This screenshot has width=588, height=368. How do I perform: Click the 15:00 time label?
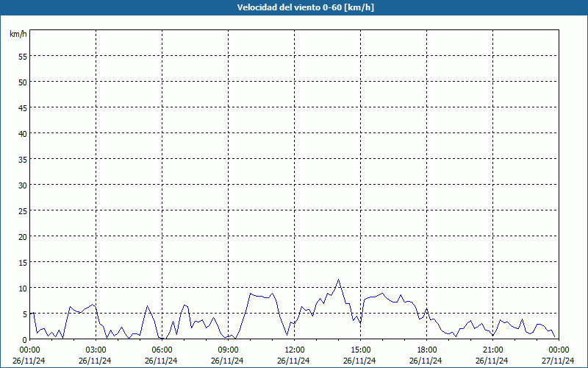pos(360,350)
